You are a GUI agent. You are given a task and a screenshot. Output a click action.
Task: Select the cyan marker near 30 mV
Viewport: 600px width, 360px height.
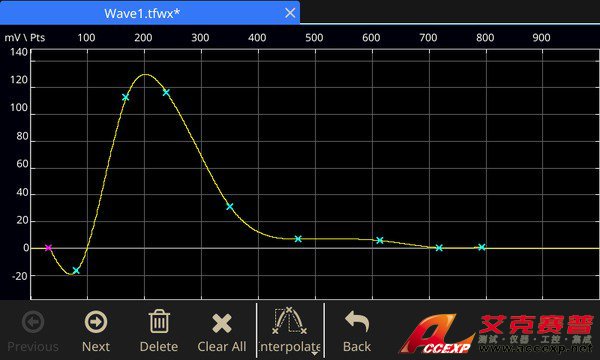click(x=230, y=207)
